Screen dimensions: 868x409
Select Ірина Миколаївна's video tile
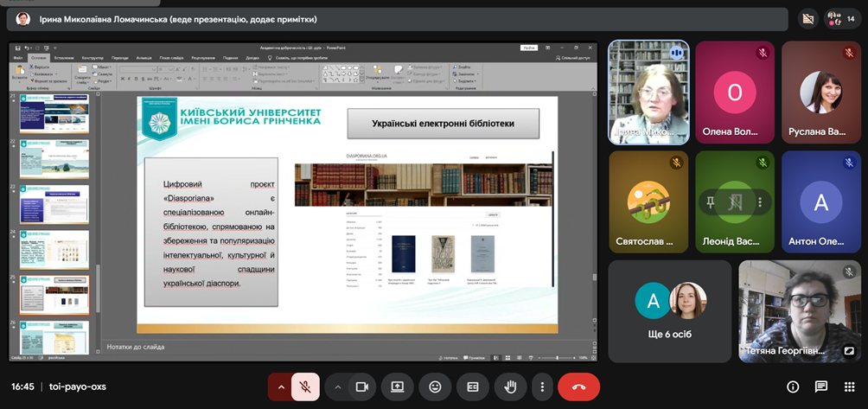pos(648,91)
